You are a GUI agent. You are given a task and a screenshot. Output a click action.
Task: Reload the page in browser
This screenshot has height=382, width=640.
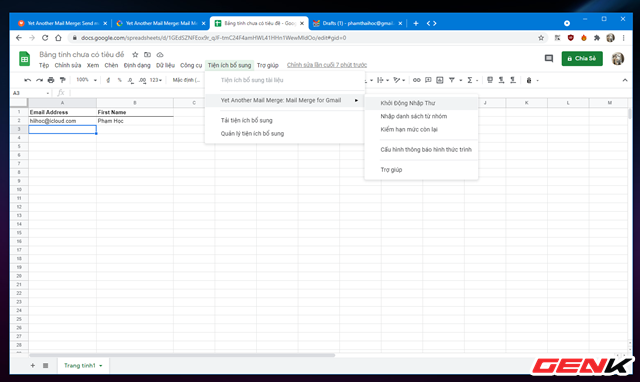[x=45, y=38]
